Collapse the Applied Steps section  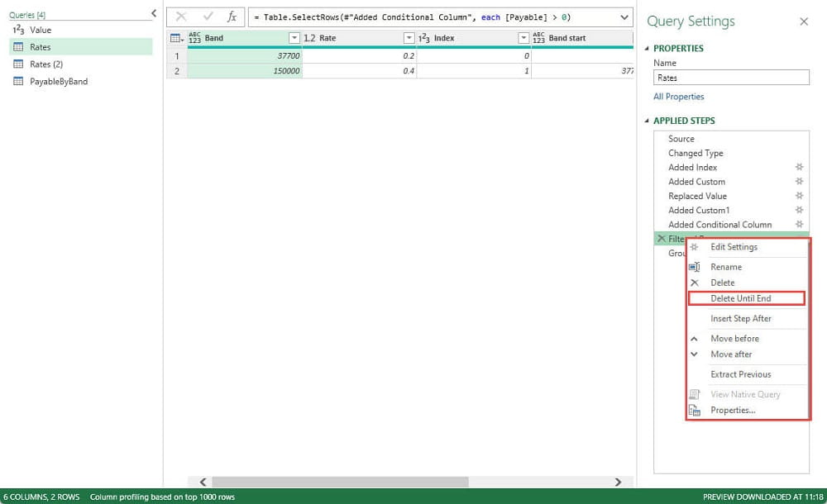click(648, 121)
